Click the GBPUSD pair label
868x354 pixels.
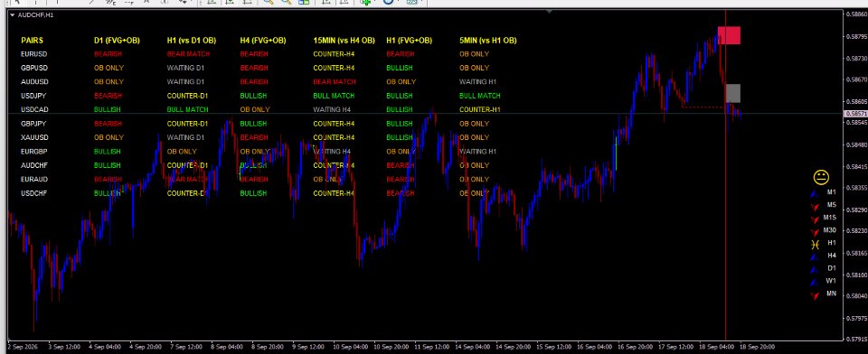click(34, 68)
